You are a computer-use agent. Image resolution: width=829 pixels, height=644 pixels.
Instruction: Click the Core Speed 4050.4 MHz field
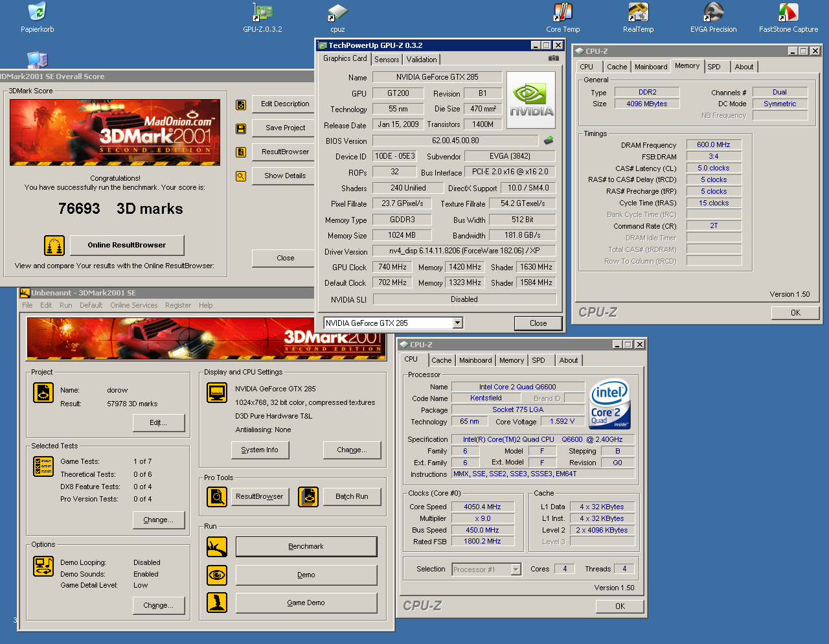pyautogui.click(x=483, y=507)
